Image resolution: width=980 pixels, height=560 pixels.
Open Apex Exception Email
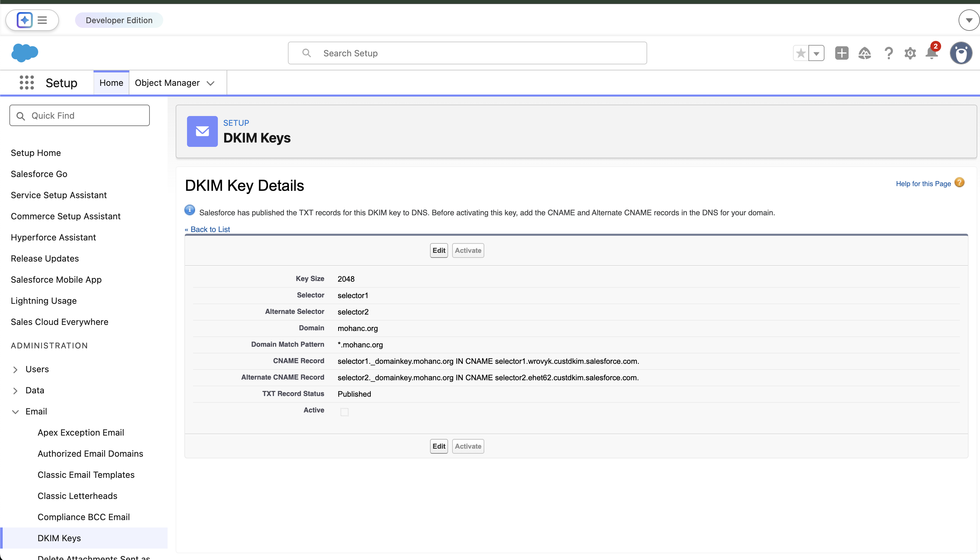81,432
